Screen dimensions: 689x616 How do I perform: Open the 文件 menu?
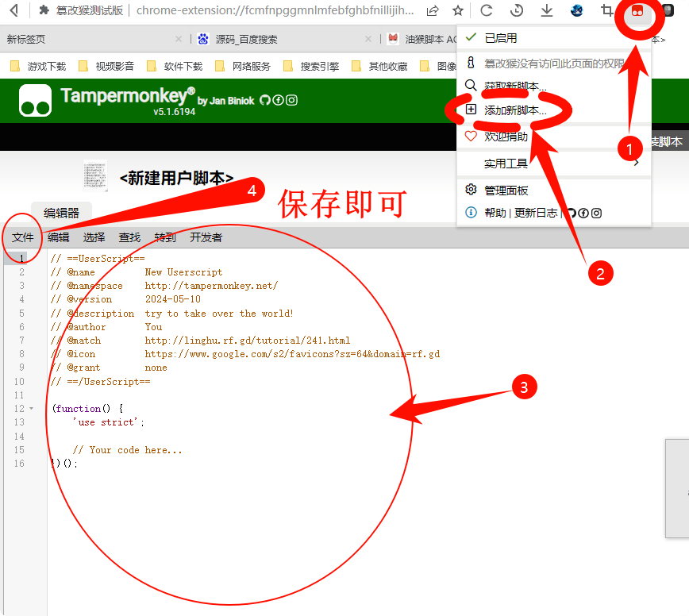point(23,237)
